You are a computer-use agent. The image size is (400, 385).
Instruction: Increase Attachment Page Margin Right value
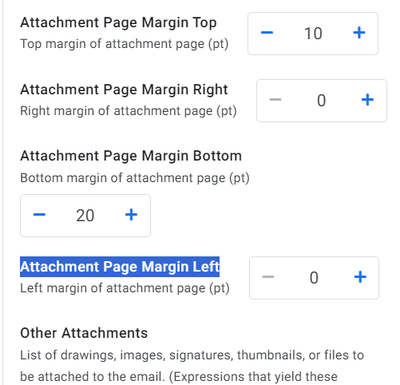click(x=367, y=100)
